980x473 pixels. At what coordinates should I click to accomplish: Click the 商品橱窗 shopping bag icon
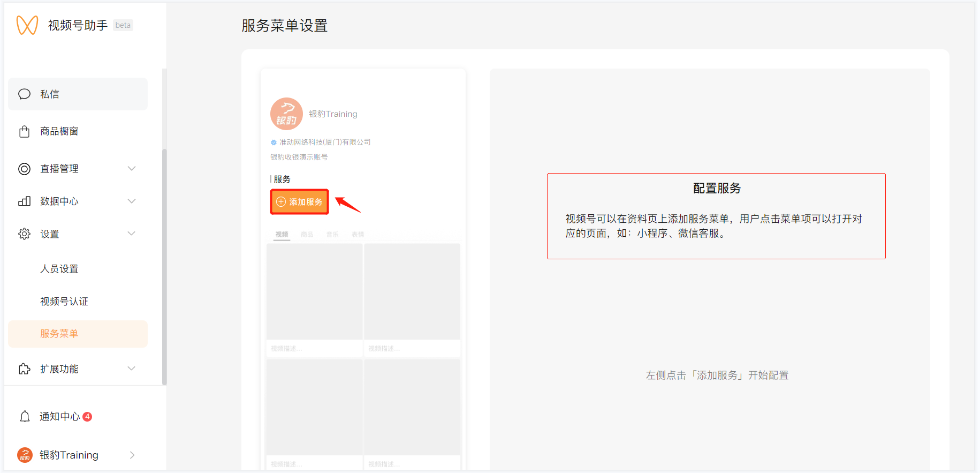25,132
